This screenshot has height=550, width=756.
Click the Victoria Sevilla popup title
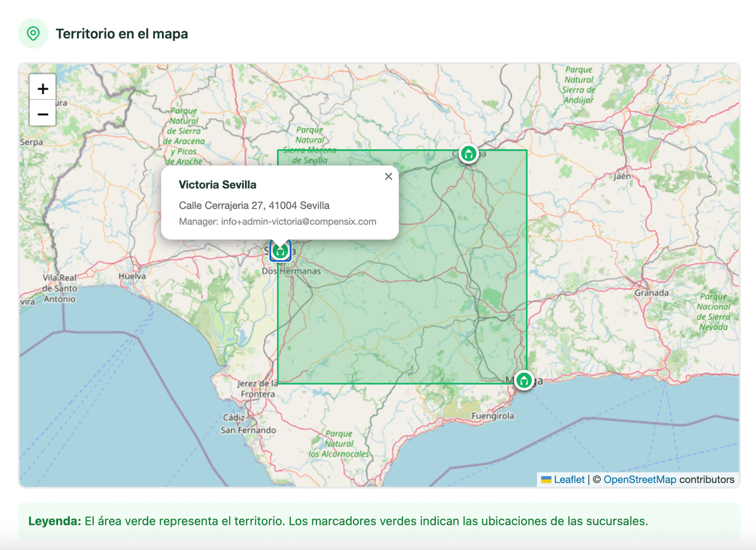click(217, 184)
